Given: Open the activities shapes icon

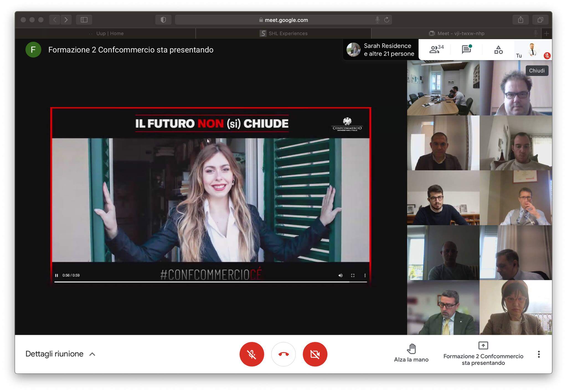Looking at the screenshot, I should [498, 50].
